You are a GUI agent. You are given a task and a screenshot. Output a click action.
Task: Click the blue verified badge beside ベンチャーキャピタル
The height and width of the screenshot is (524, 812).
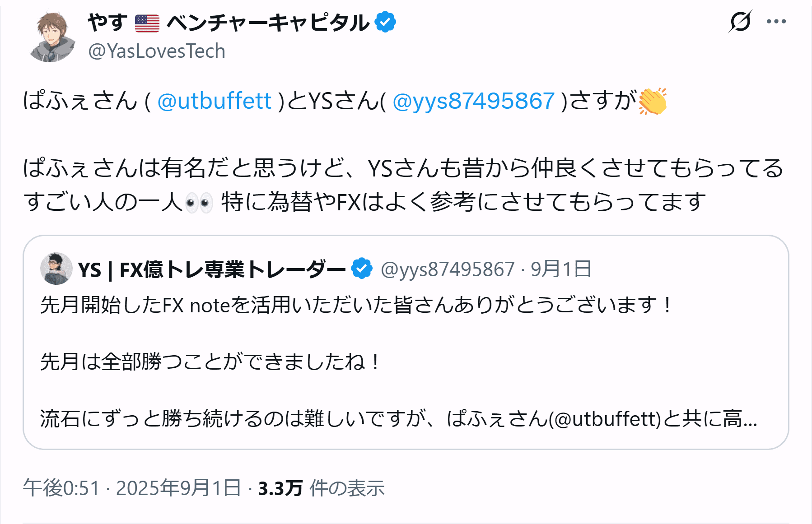click(x=385, y=22)
